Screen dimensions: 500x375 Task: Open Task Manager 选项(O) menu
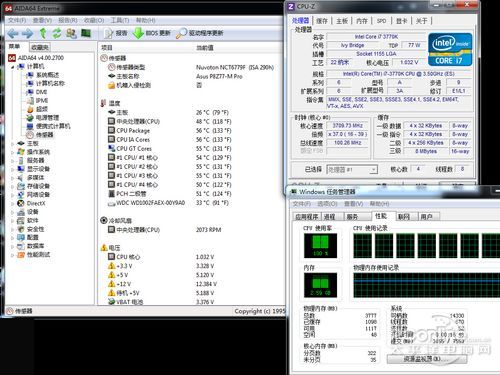pyautogui.click(x=327, y=204)
